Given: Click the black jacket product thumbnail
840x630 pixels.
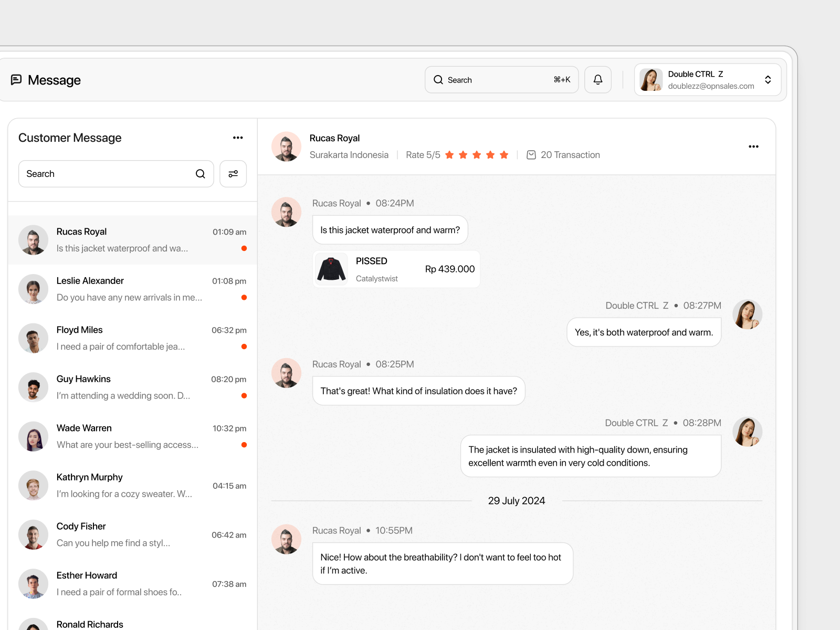Looking at the screenshot, I should click(332, 269).
